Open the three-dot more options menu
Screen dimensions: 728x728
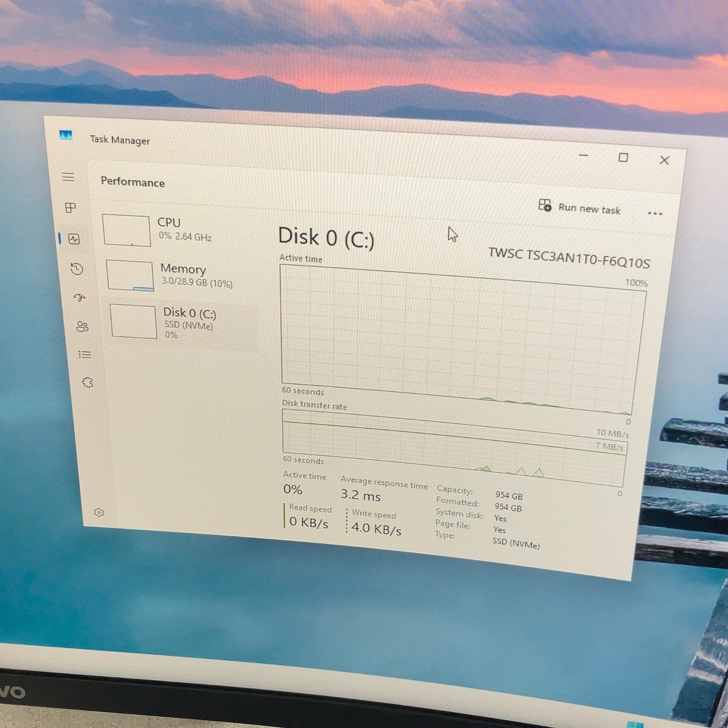coord(655,214)
